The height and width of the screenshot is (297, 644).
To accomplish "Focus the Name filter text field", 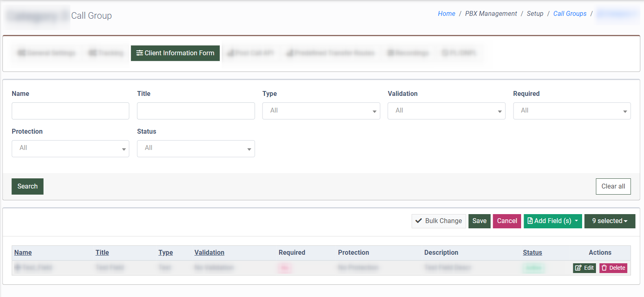I will click(x=70, y=111).
